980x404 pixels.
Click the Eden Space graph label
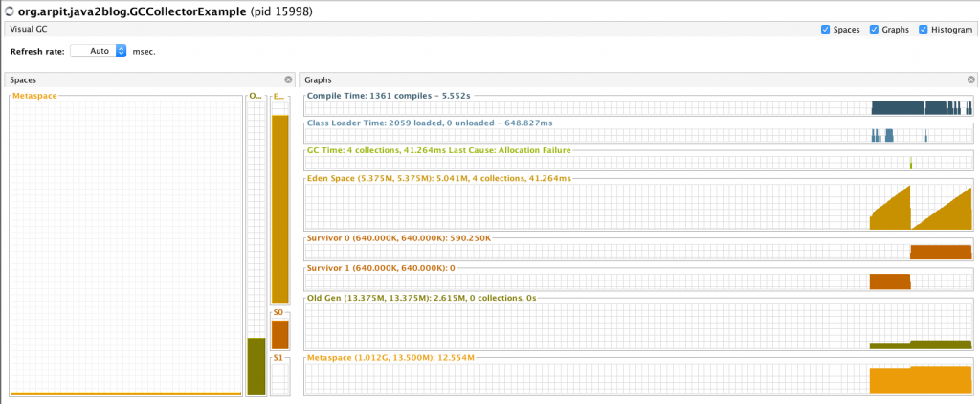438,178
